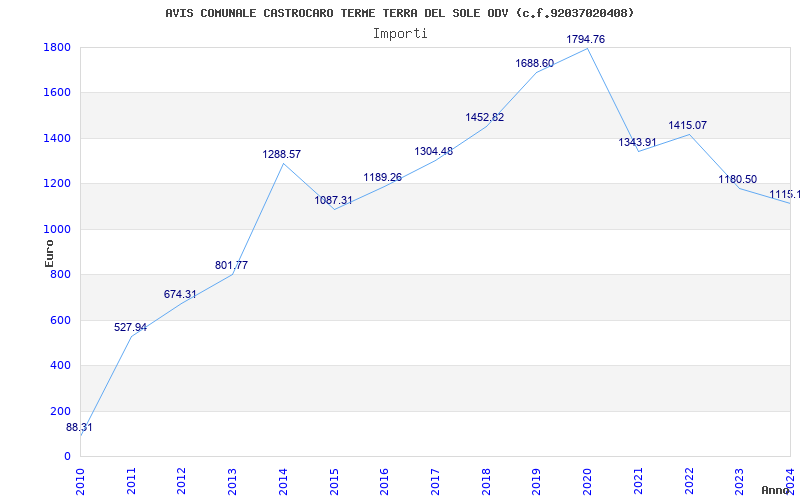The width and height of the screenshot is (800, 500).
Task: Click the 2022 year axis label
Action: (x=689, y=481)
